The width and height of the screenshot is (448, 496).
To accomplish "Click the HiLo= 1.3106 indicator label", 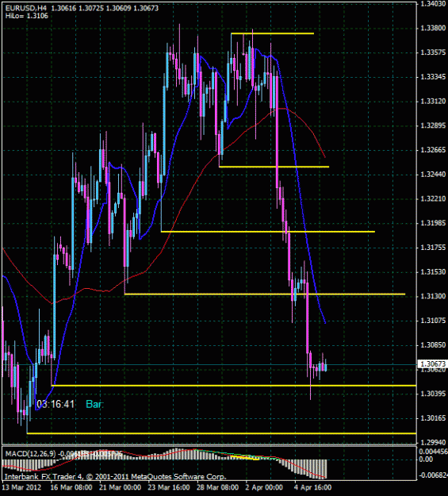I will [x=26, y=16].
